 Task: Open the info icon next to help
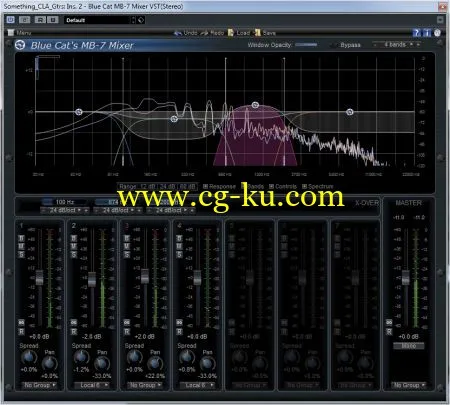(427, 33)
